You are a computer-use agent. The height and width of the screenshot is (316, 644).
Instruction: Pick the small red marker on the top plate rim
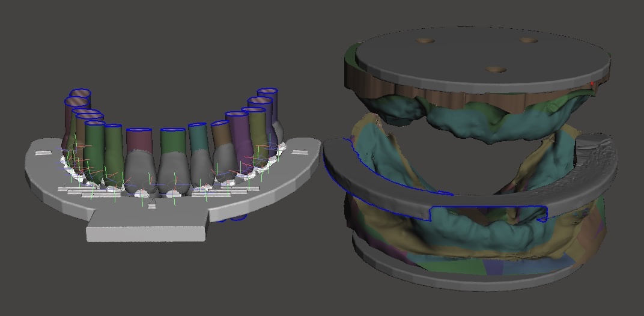coord(592,84)
